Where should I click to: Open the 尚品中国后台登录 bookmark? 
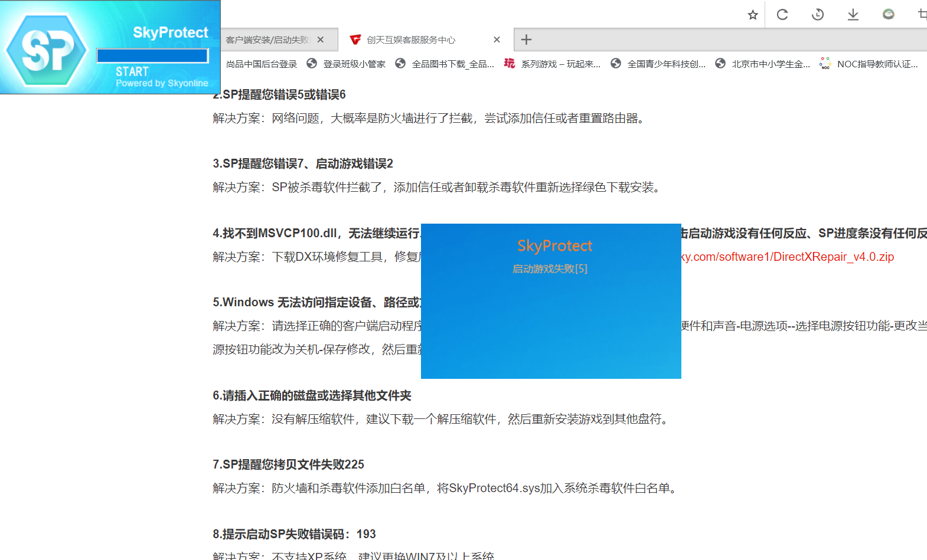coord(262,64)
